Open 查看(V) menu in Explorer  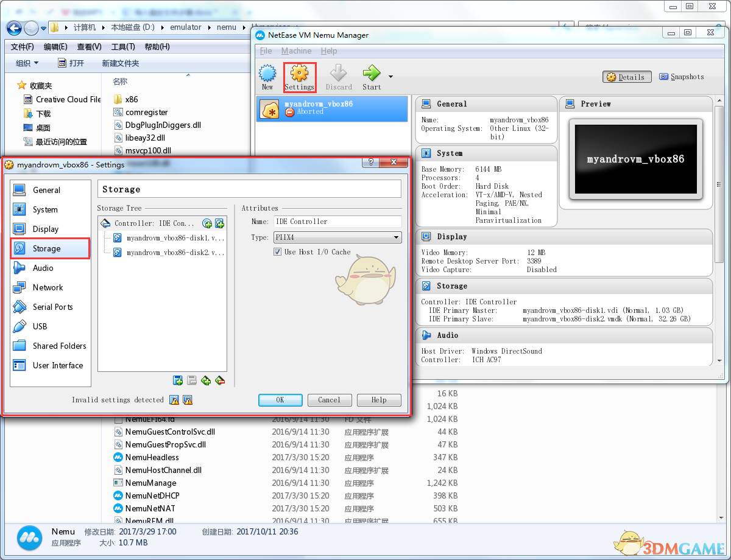click(x=90, y=47)
